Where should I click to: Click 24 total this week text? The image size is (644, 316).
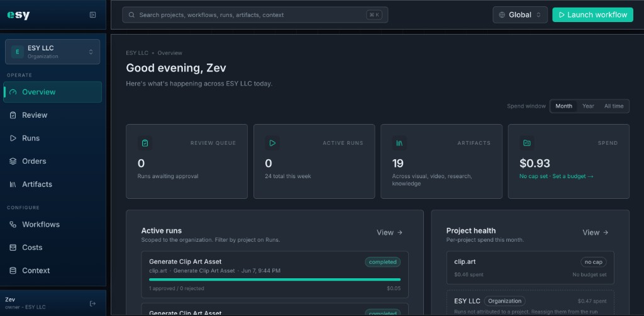pyautogui.click(x=288, y=176)
